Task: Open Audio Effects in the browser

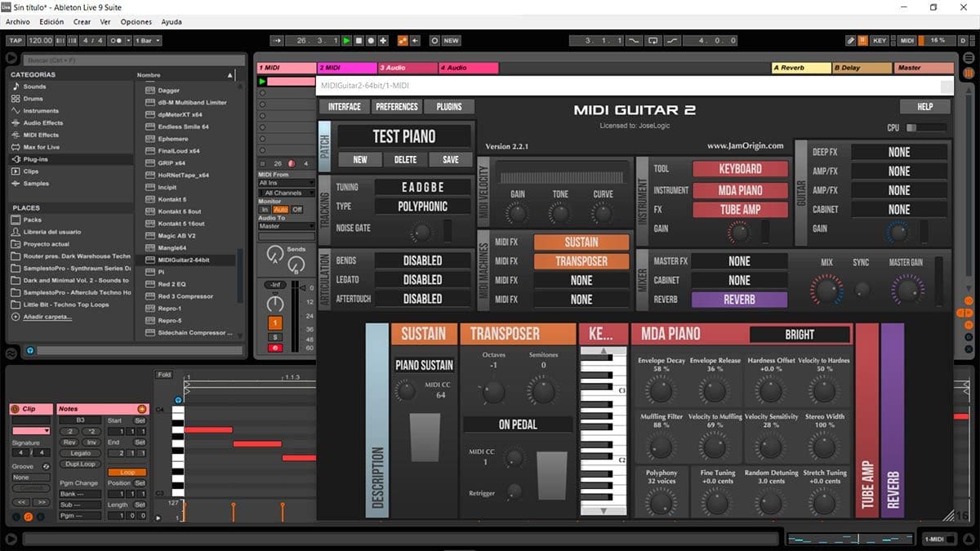Action: point(43,123)
